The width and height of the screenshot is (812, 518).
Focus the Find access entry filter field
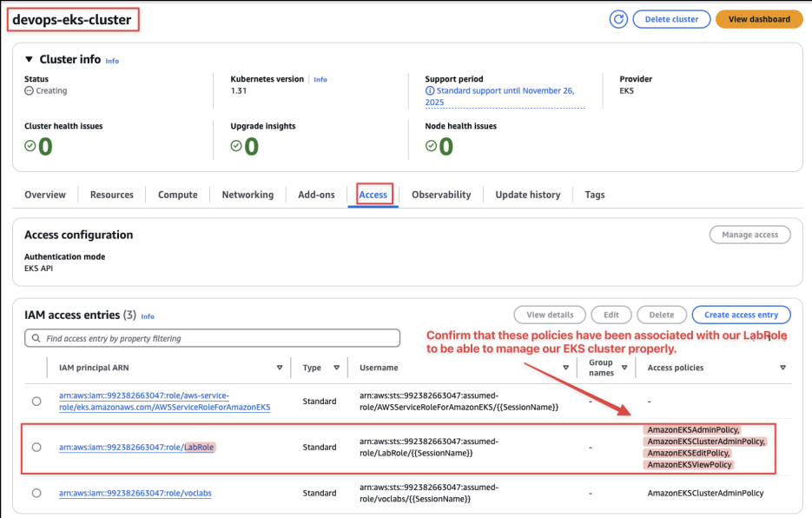pyautogui.click(x=212, y=338)
